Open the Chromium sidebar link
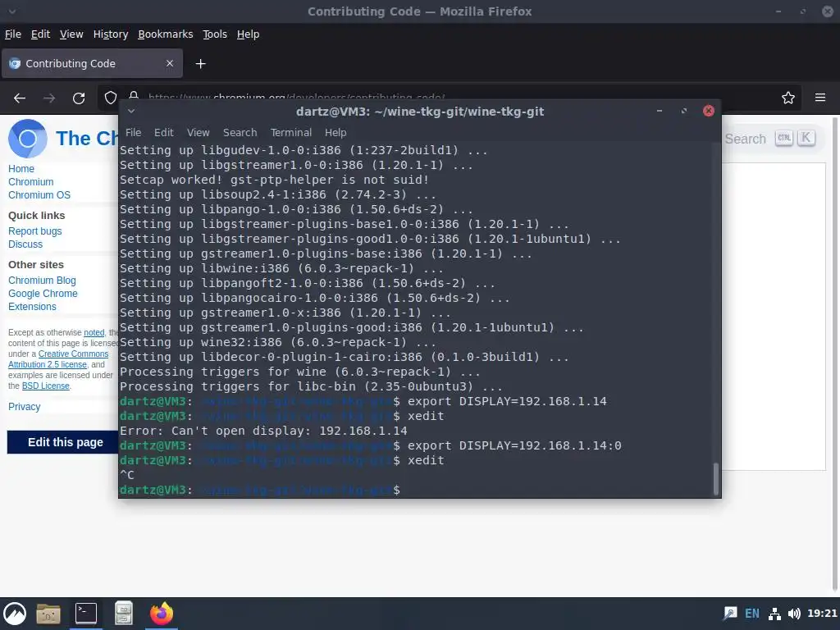This screenshot has height=630, width=840. (30, 182)
